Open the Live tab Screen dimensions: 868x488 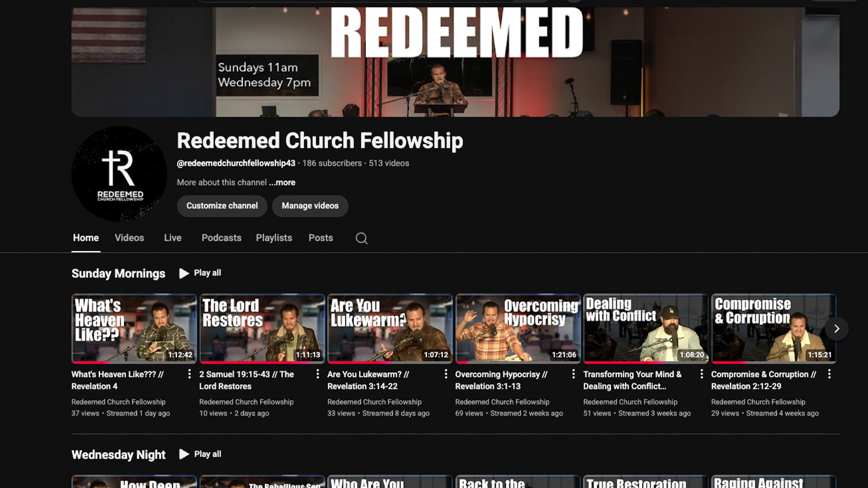173,238
